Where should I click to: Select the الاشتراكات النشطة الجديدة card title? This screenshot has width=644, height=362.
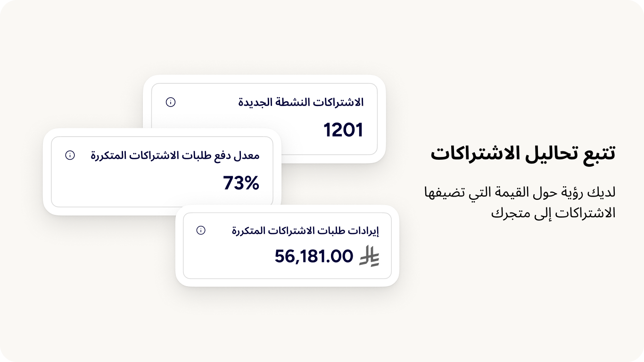(x=301, y=102)
